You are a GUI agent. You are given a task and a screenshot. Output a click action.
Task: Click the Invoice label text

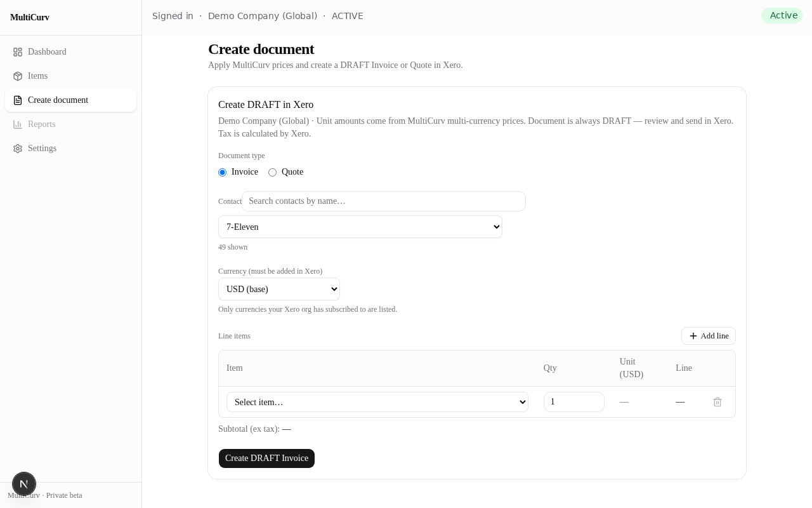point(245,172)
